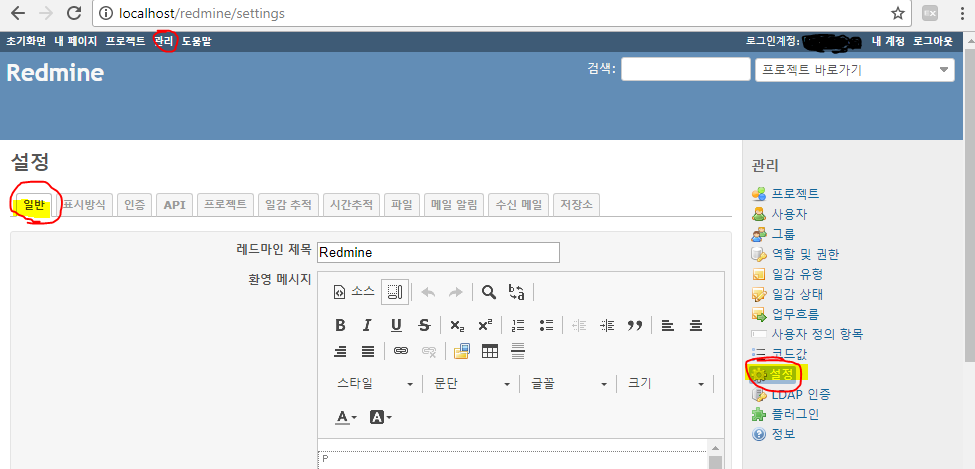
Task: Apply italic formatting in the editor
Action: [368, 325]
